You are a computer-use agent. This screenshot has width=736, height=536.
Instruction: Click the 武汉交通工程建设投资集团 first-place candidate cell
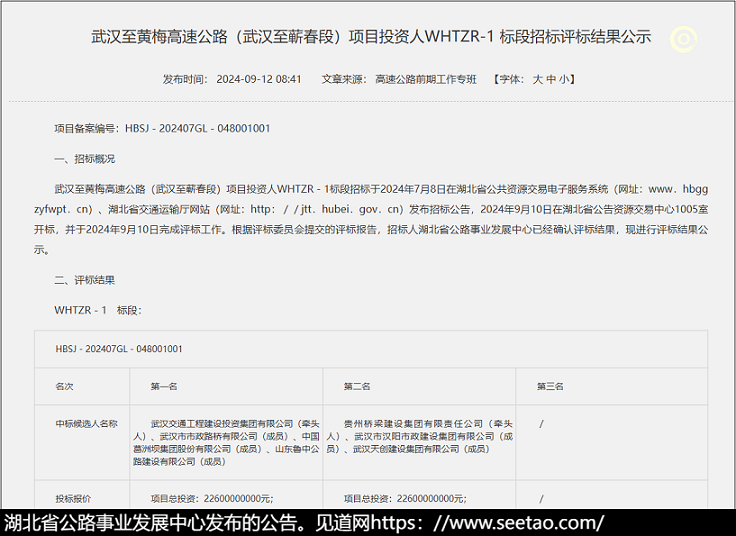[226, 442]
